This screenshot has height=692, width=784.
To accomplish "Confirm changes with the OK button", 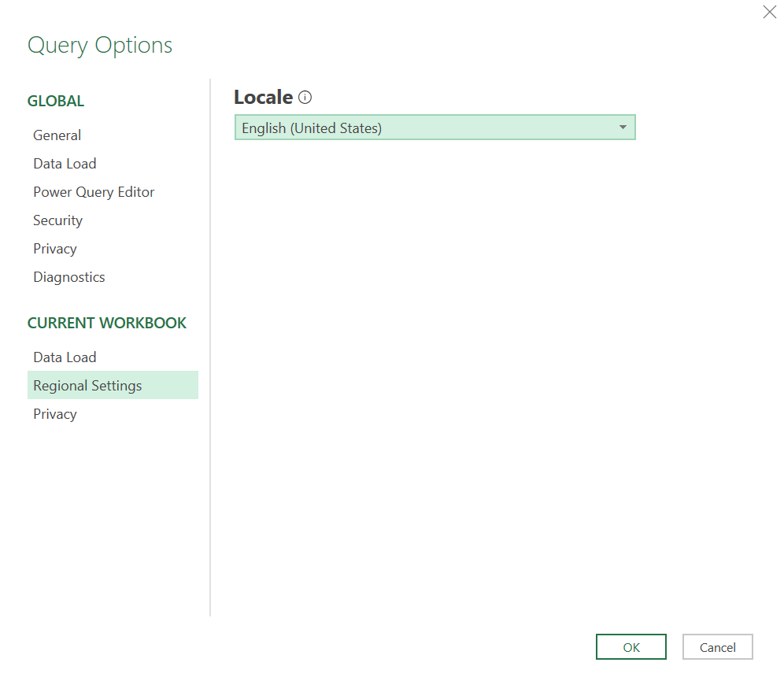I will coord(631,647).
